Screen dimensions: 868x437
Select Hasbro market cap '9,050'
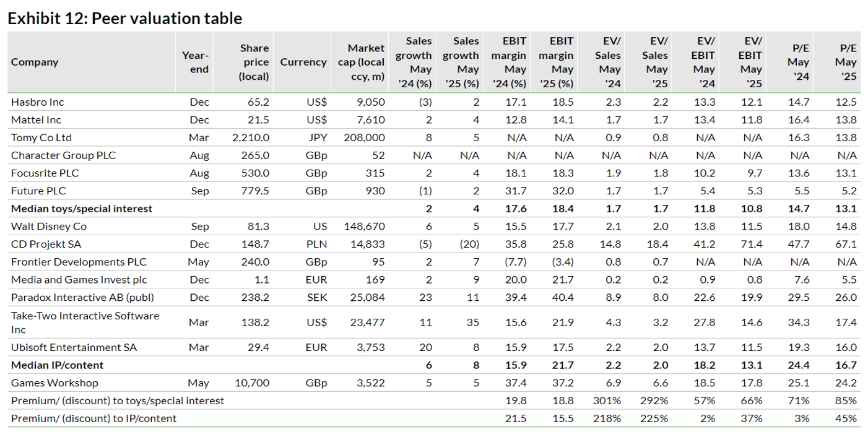pyautogui.click(x=371, y=102)
